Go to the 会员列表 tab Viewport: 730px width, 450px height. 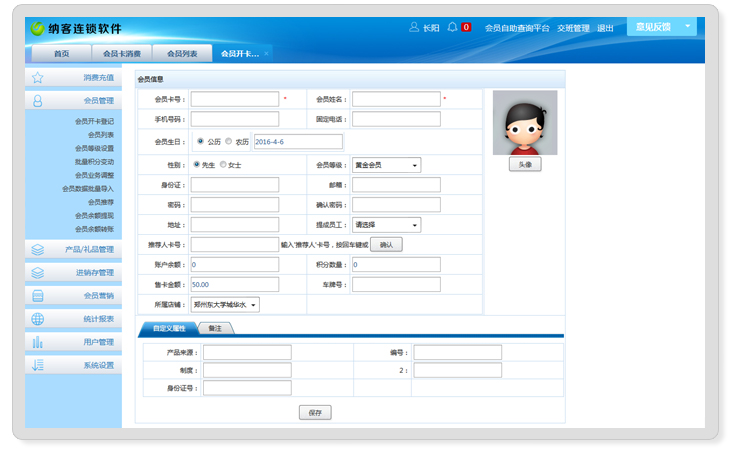[182, 53]
